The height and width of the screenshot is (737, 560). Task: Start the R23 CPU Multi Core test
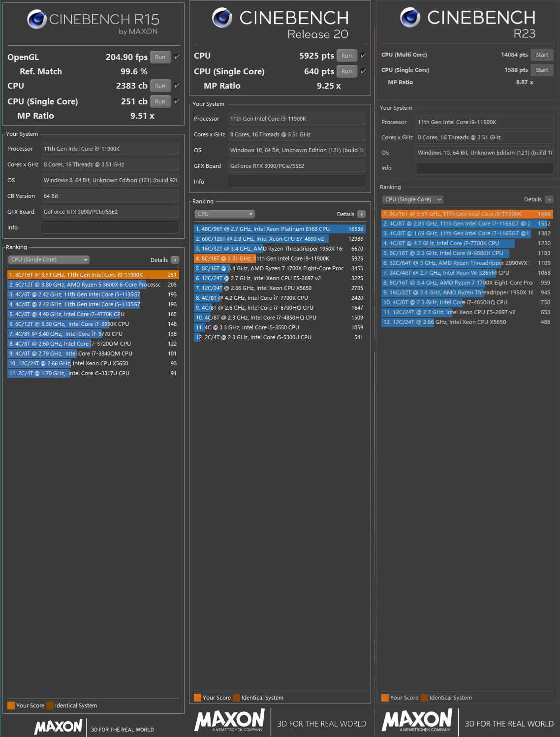542,55
